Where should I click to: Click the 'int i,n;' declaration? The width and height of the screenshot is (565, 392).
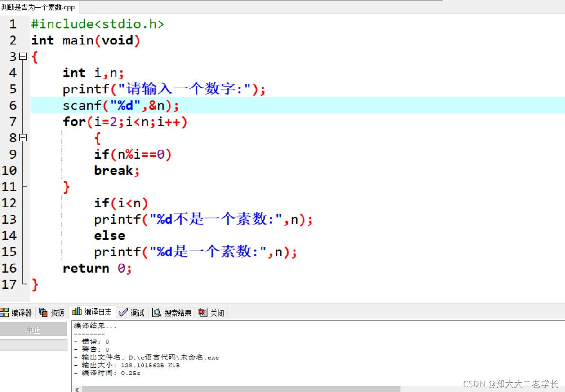[93, 73]
